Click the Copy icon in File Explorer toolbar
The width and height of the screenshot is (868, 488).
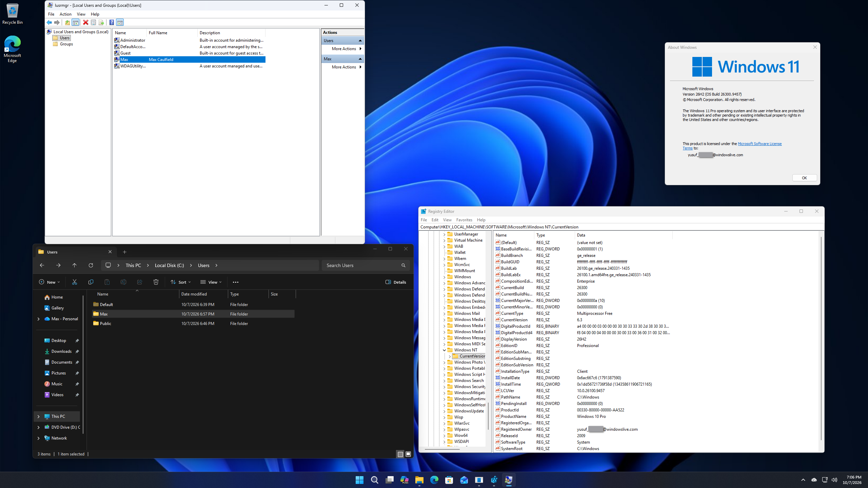coord(91,282)
